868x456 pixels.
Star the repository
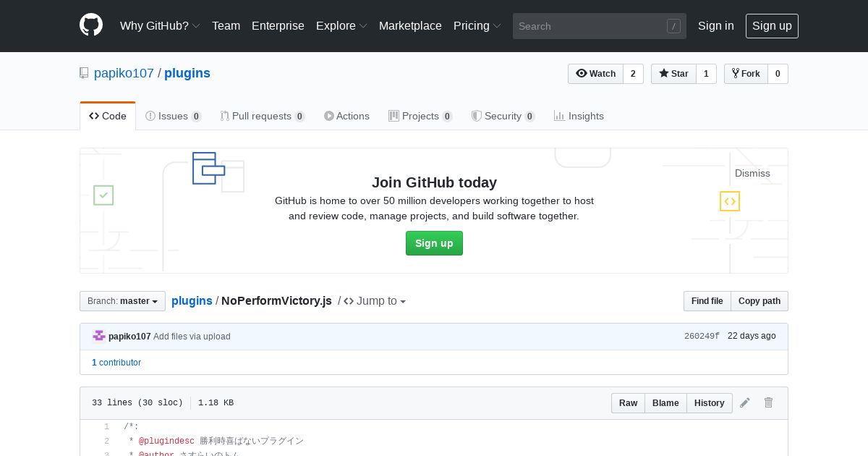(673, 74)
